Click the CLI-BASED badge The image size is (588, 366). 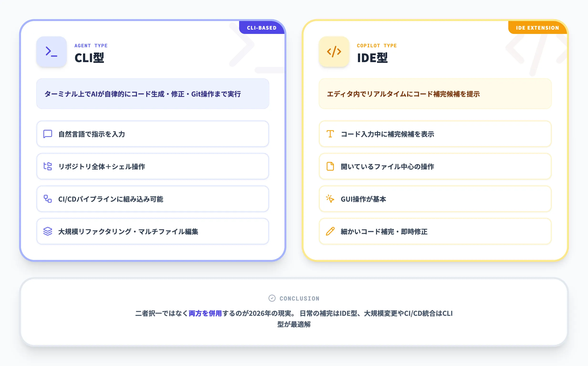(261, 28)
